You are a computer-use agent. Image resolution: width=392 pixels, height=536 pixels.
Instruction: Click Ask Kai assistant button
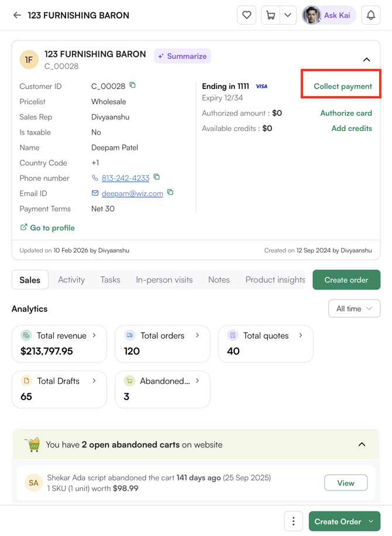328,15
